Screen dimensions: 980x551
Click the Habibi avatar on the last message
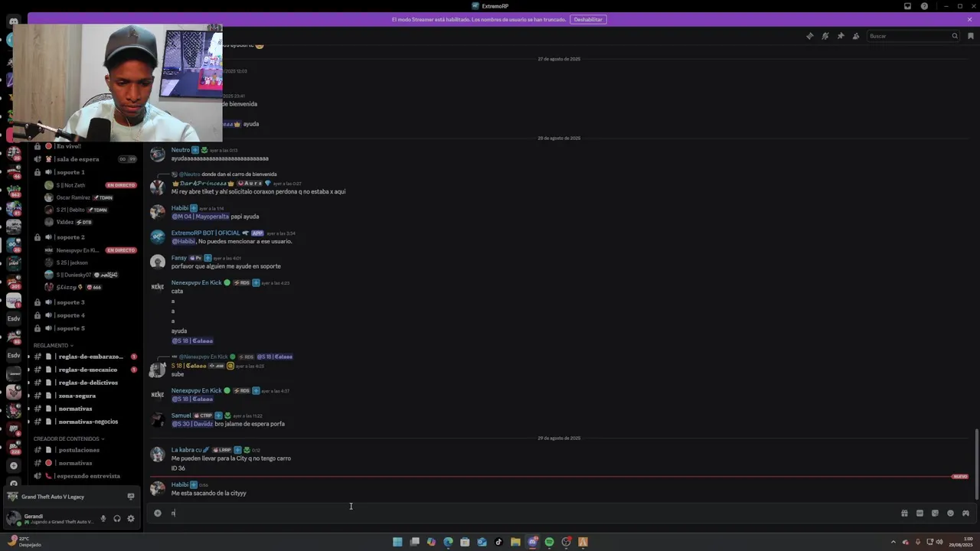point(158,489)
